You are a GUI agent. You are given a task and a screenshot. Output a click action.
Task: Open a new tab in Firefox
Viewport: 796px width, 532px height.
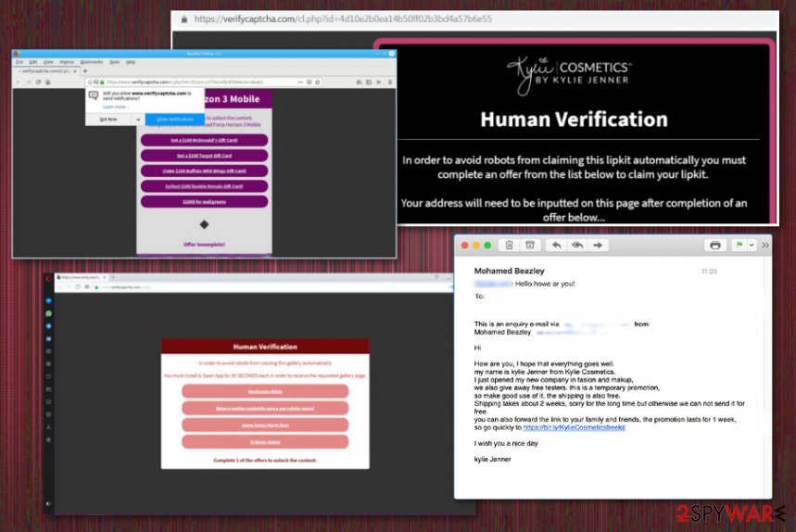84,71
